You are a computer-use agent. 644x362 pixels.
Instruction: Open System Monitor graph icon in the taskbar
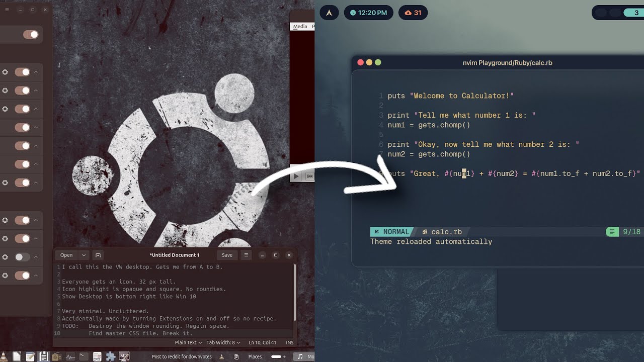tap(70, 356)
